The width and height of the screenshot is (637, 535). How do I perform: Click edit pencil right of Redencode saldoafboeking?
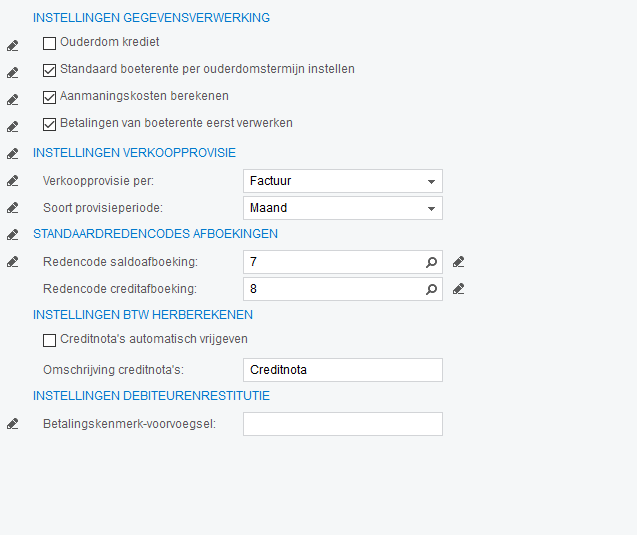[458, 262]
